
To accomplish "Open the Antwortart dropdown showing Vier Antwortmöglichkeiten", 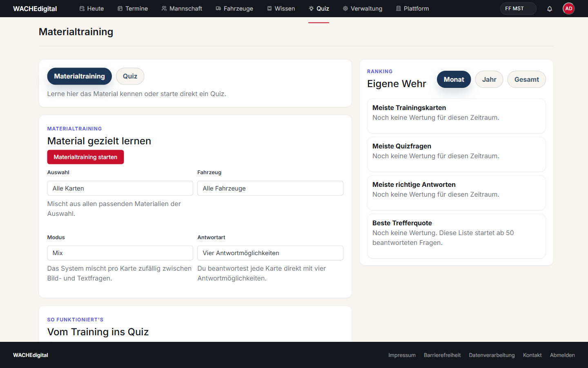I will click(x=270, y=253).
